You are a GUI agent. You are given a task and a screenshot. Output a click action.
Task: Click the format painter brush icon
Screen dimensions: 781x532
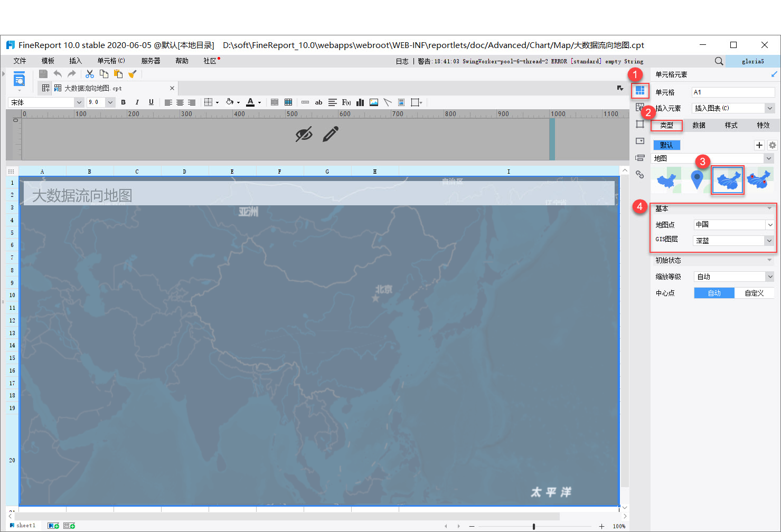[x=133, y=74]
